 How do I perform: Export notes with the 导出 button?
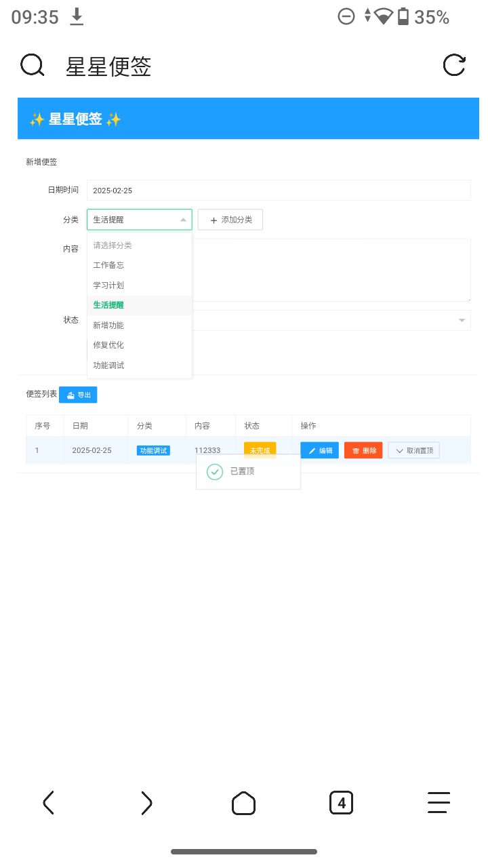[x=78, y=395]
